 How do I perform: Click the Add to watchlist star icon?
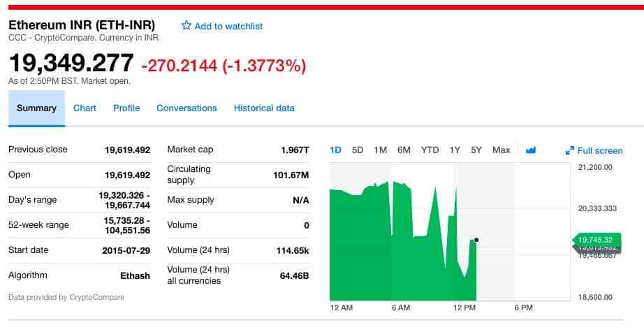point(186,25)
